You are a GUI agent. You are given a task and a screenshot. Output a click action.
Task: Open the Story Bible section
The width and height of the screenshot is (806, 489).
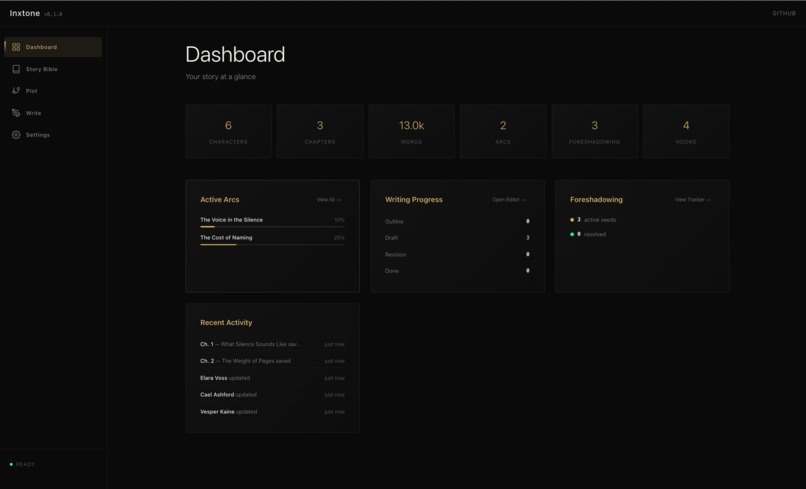53,69
